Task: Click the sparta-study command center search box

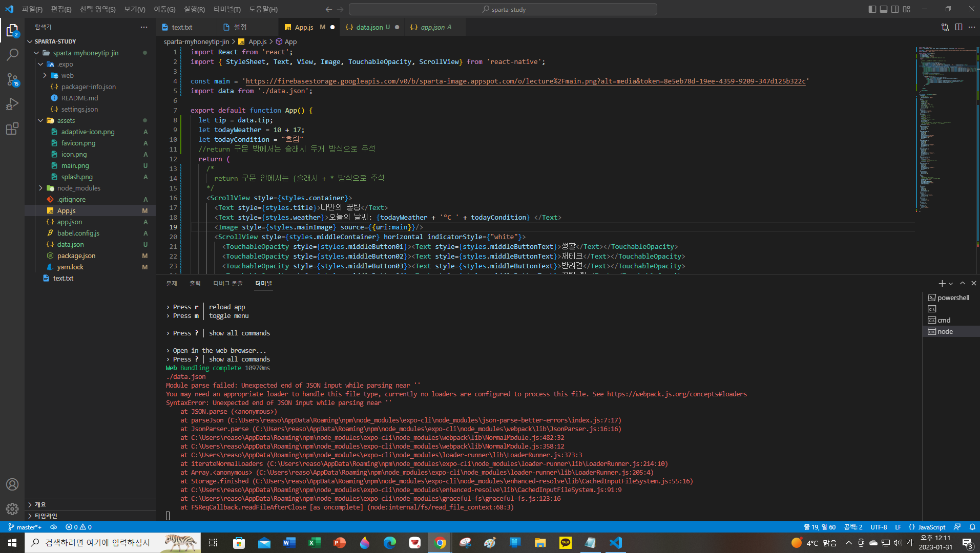Action: pos(503,9)
